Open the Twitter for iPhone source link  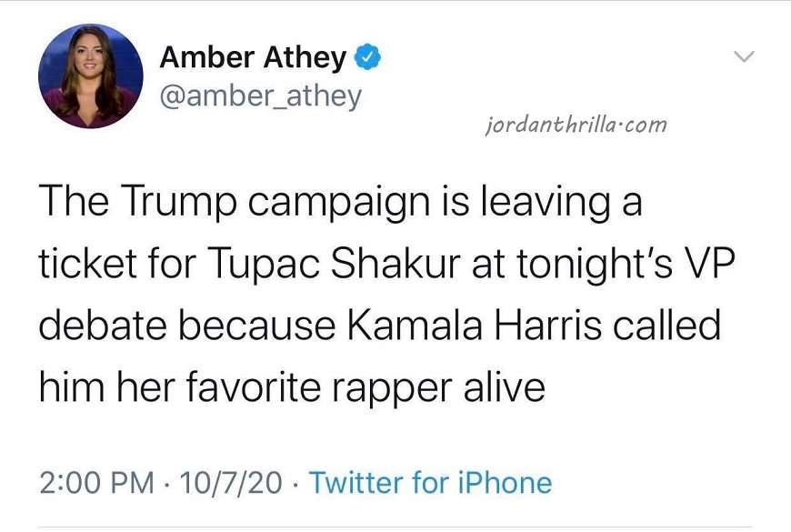[431, 482]
